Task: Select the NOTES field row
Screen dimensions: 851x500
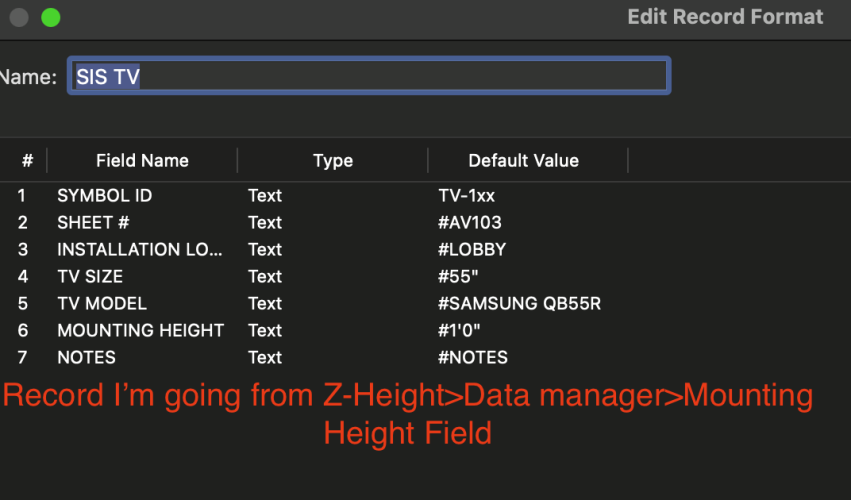Action: point(86,358)
